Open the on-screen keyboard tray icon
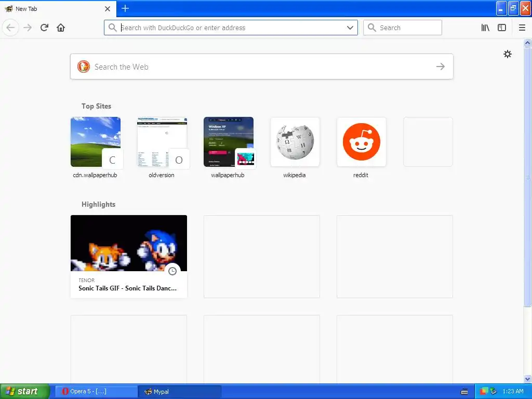The image size is (532, 399). [464, 392]
